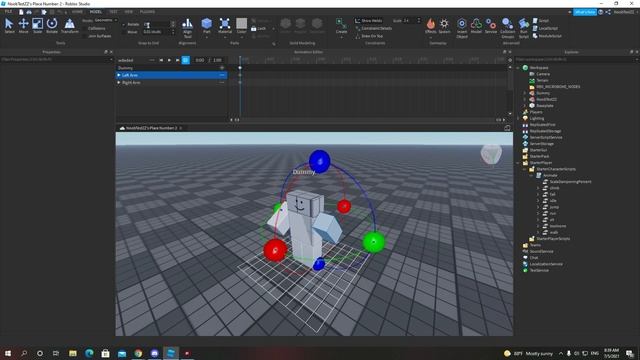Activate the Move tool
Image resolution: width=640 pixels, height=360 pixels.
23,25
